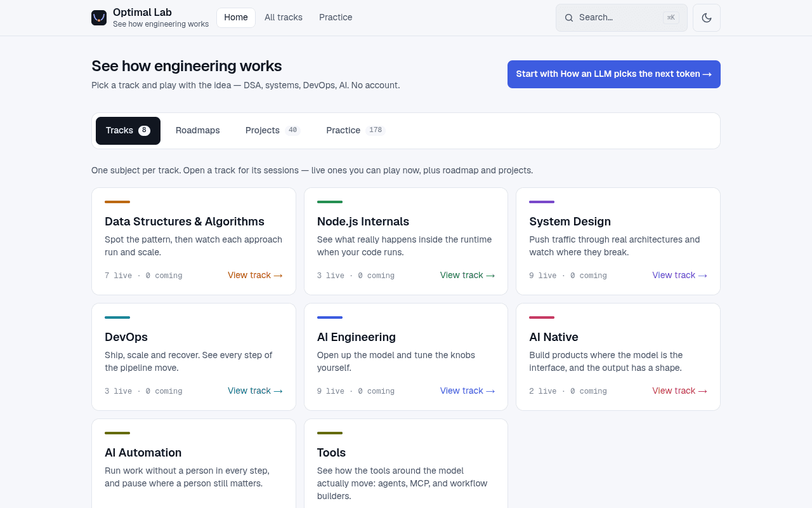
Task: Click the Data Structures & Algorithms heading
Action: pos(185,222)
